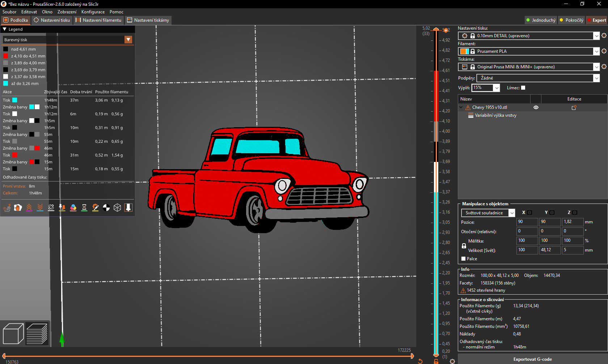Viewport: 608px width, 364px height.
Task: Toggle visibility eye for Chevy 1955 v10.stl
Action: coord(536,107)
